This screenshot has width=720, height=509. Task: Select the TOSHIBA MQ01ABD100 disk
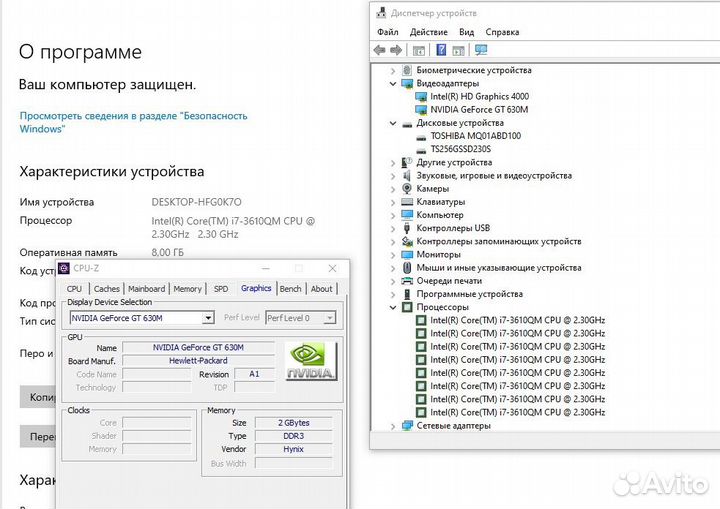coord(475,136)
